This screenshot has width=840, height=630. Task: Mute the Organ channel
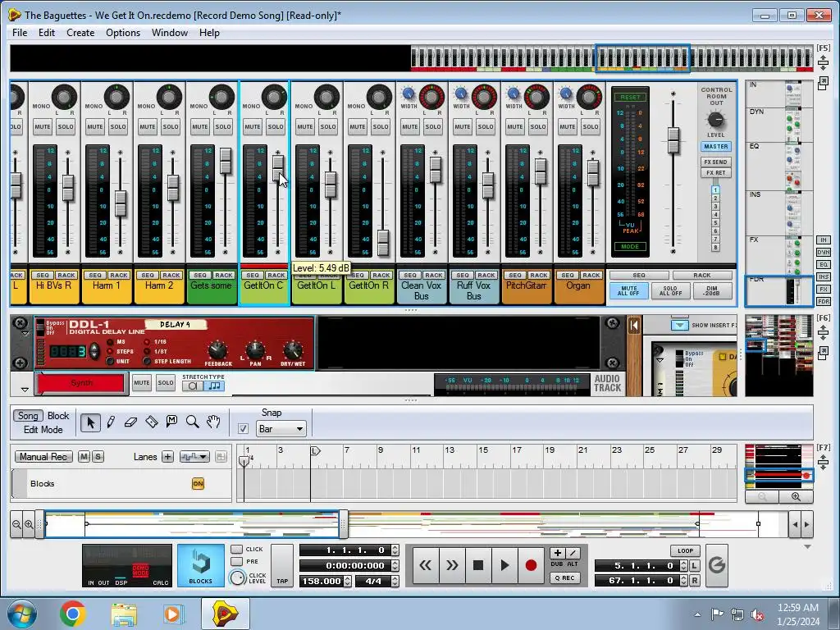[x=568, y=127]
